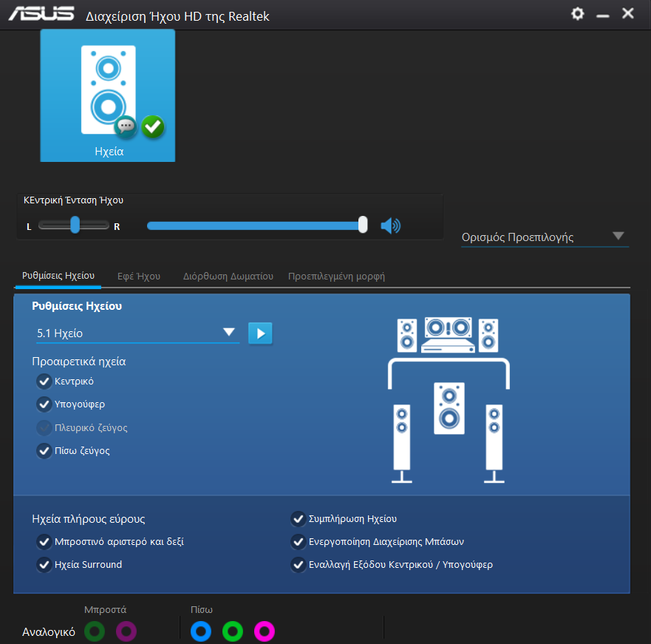651x644 pixels.
Task: Expand the 5.1 Ηχείο configuration dropdown
Action: [x=137, y=333]
